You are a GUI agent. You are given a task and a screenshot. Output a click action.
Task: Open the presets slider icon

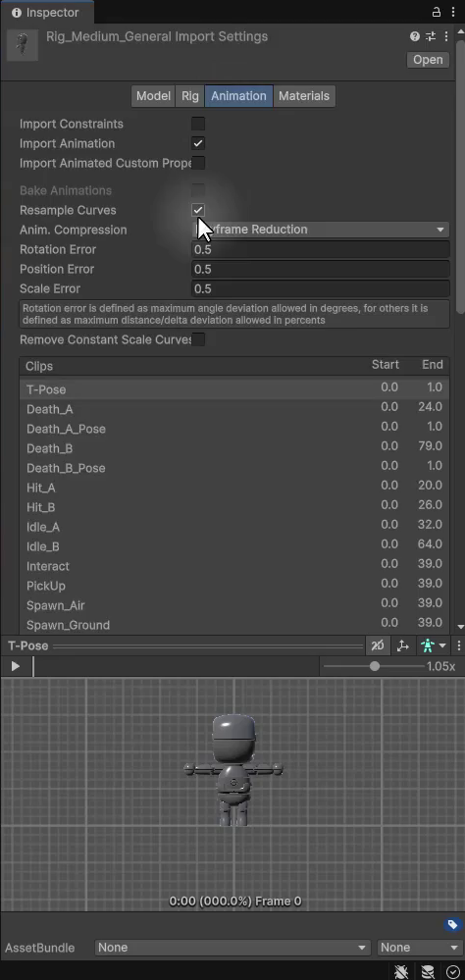(431, 37)
